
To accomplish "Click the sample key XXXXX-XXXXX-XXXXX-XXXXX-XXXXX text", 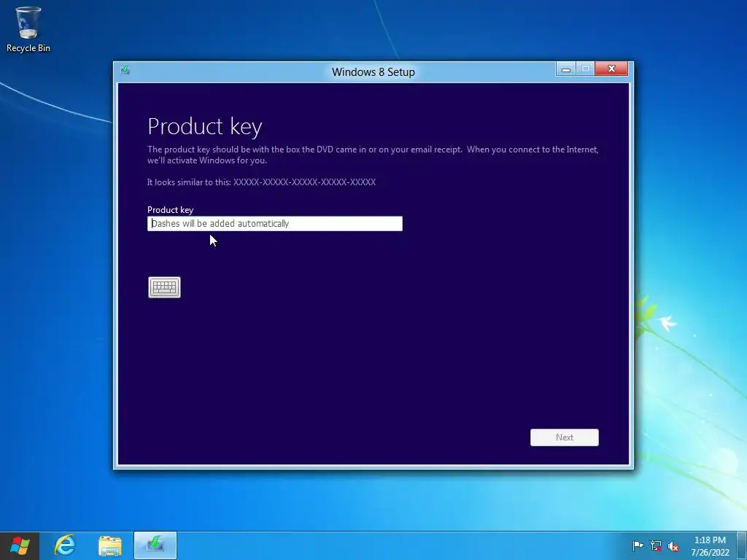I will coord(304,182).
